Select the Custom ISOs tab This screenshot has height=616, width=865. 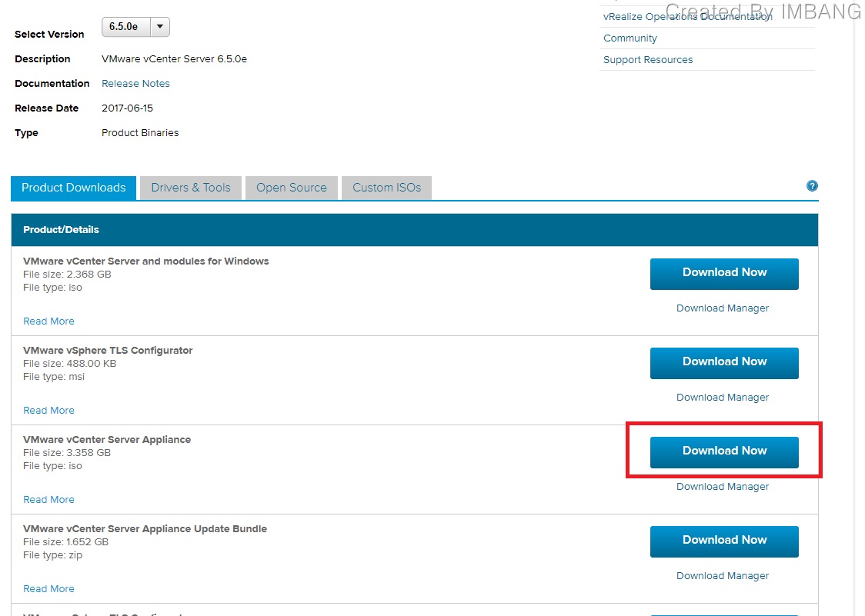(386, 187)
